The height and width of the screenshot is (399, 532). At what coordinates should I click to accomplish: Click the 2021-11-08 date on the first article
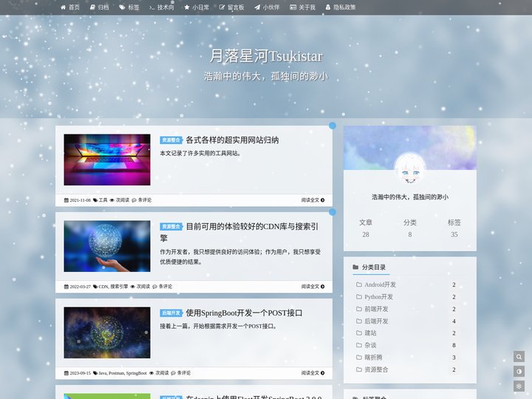[x=80, y=200]
